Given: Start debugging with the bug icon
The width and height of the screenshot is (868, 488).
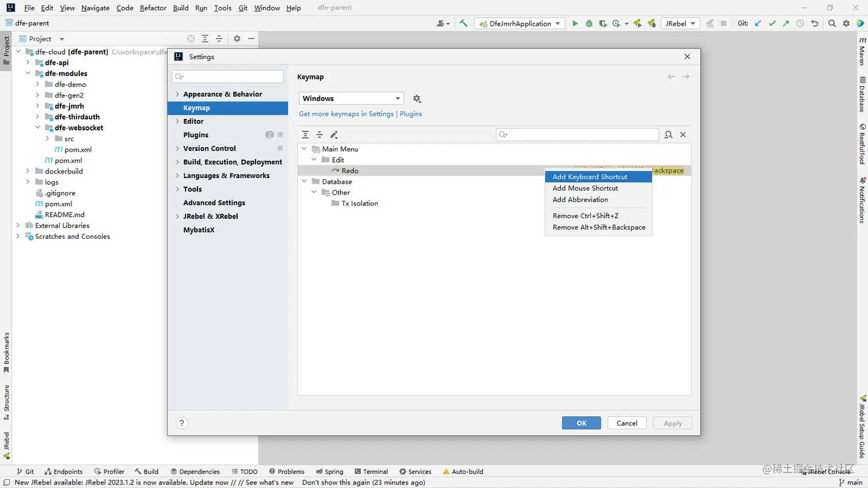Looking at the screenshot, I should [589, 24].
